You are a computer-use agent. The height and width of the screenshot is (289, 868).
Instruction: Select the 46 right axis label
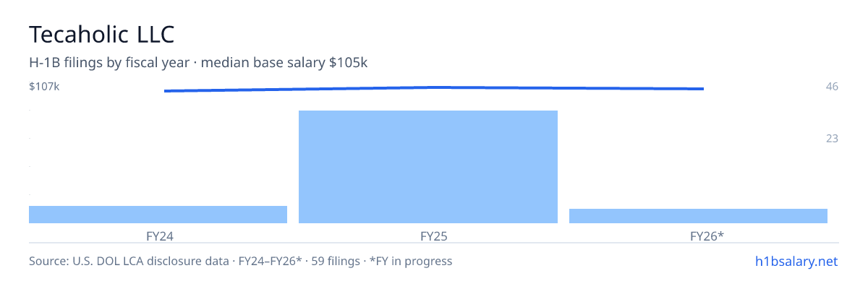(832, 87)
